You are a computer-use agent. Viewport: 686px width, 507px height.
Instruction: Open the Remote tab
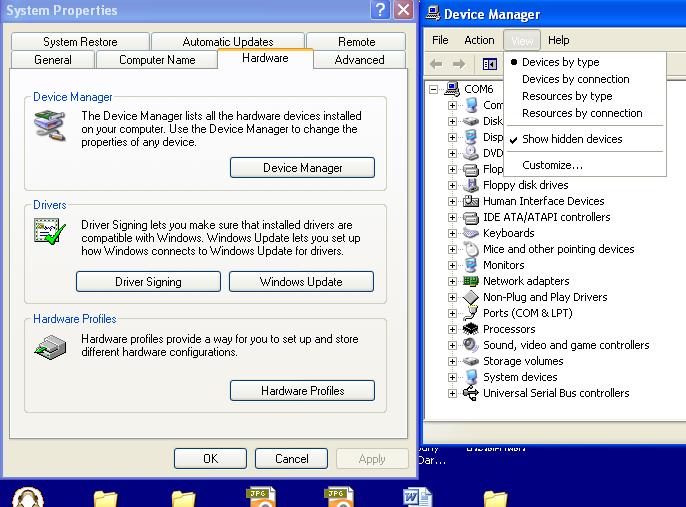coord(356,42)
